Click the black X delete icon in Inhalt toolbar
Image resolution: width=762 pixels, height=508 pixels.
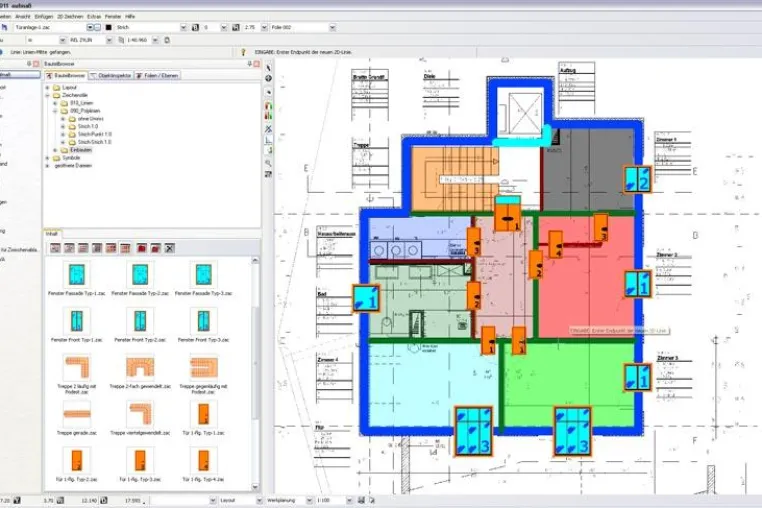click(169, 248)
